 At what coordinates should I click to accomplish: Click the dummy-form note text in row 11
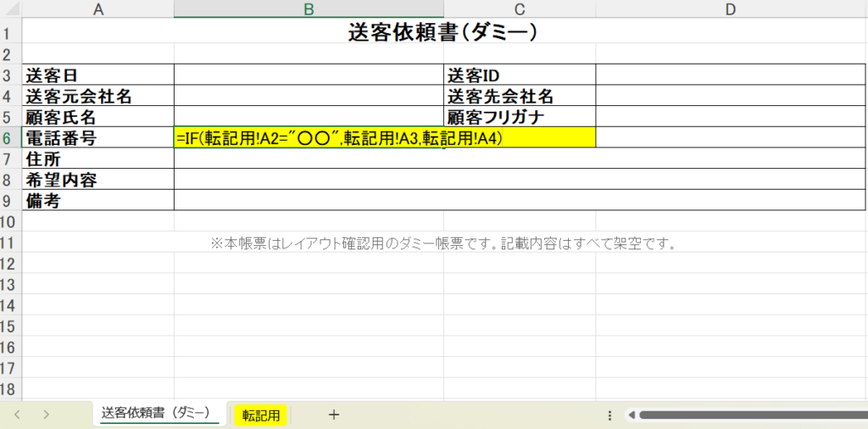443,243
